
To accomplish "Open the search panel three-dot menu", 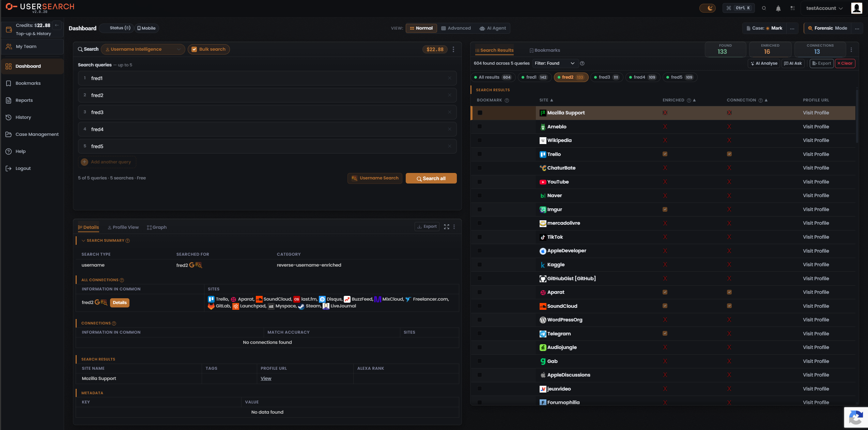I will 453,49.
